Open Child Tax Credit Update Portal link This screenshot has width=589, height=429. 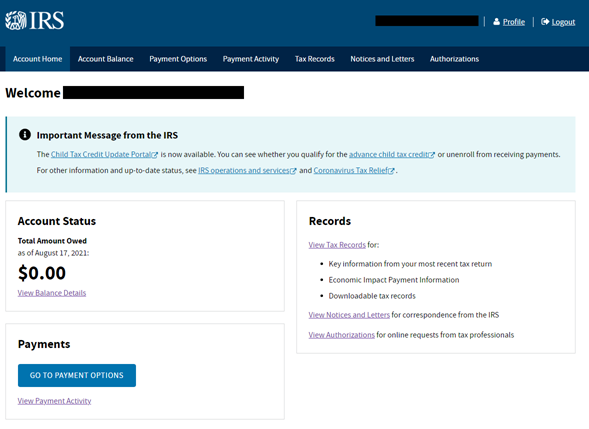click(x=101, y=154)
